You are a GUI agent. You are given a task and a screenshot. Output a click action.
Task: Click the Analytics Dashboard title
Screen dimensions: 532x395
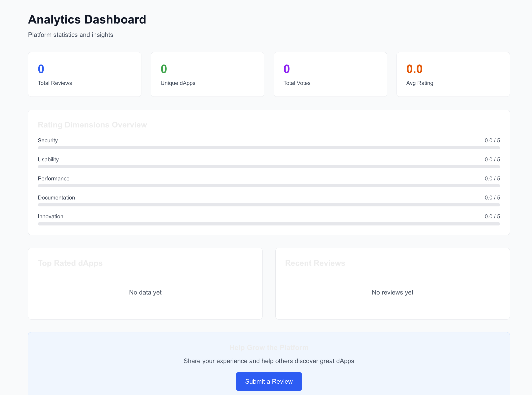click(x=87, y=19)
